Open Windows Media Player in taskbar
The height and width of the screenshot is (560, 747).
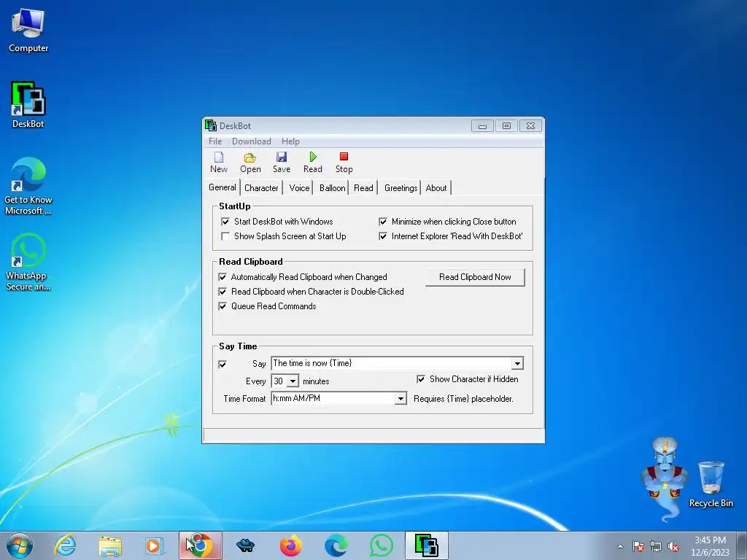[154, 545]
